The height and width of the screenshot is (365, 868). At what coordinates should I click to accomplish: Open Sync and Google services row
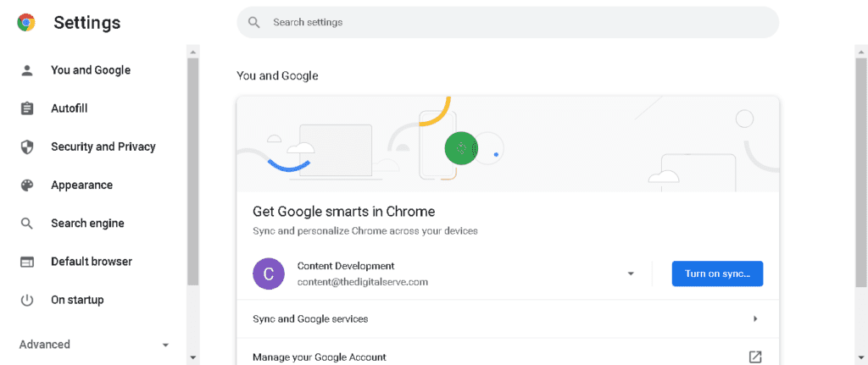click(508, 319)
